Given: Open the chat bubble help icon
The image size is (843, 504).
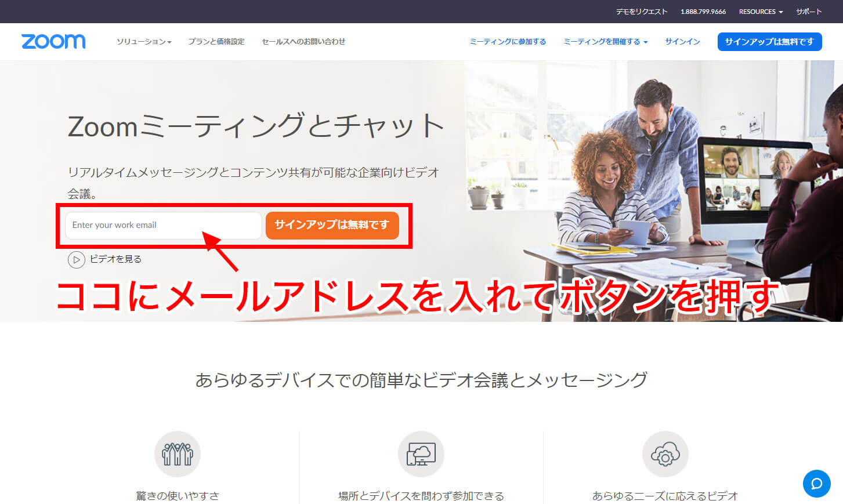Looking at the screenshot, I should (x=816, y=484).
